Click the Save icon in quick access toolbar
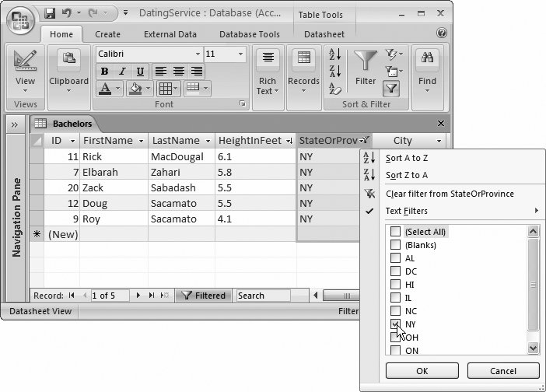546x392 pixels. pos(51,13)
